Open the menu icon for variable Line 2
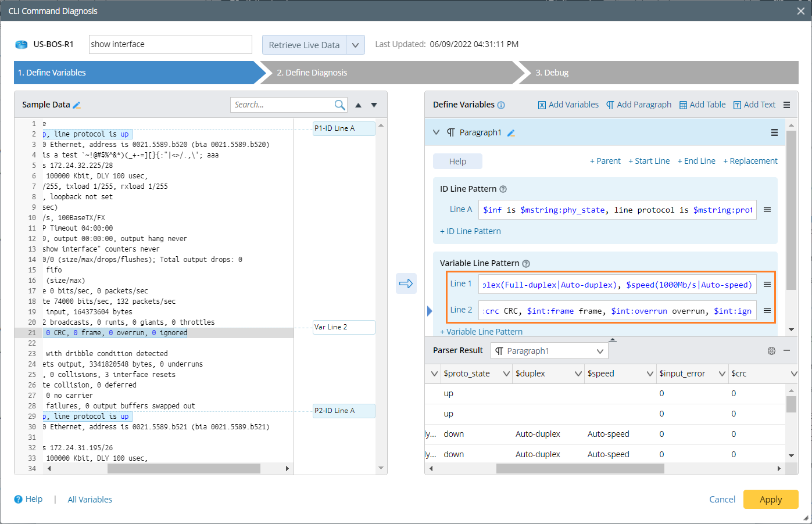 tap(767, 311)
